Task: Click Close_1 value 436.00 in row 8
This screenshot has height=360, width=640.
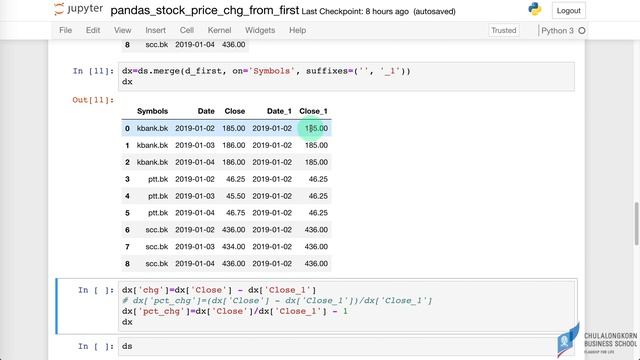Action: point(316,264)
